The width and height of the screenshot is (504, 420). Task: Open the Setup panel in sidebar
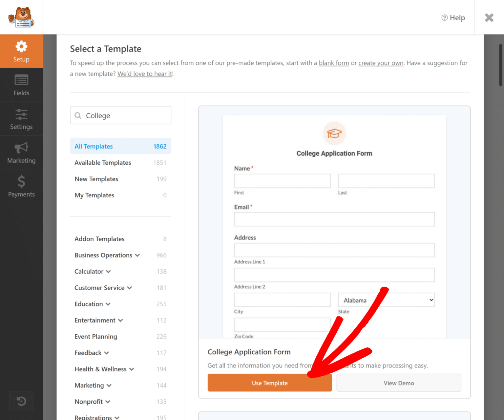(21, 52)
